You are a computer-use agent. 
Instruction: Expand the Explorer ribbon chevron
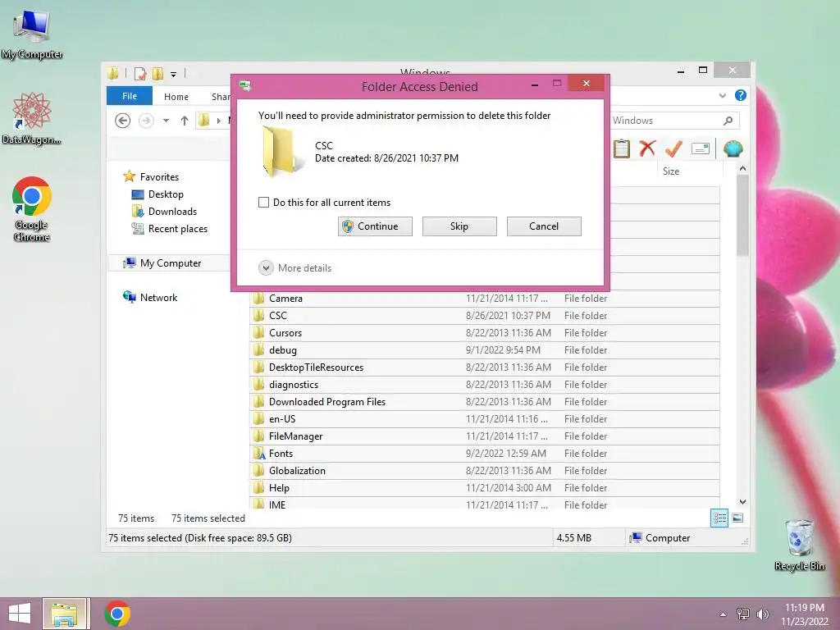[722, 95]
